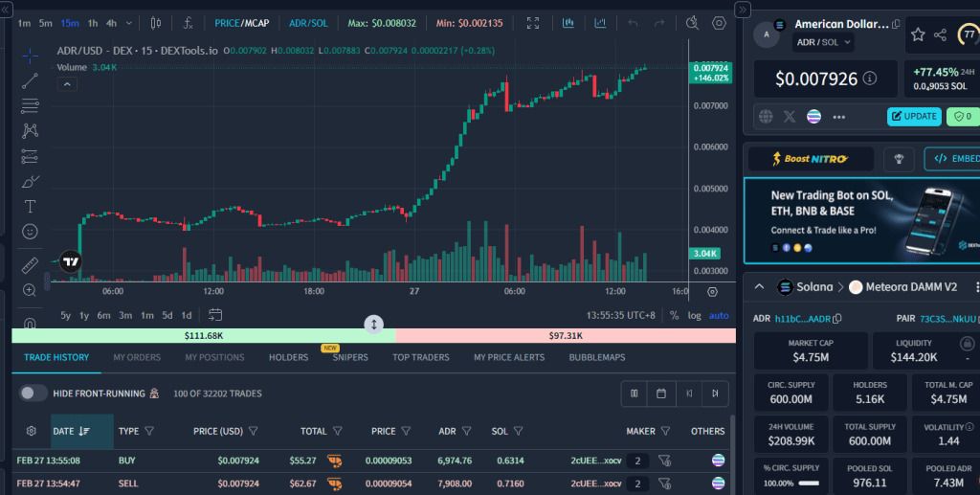980x495 pixels.
Task: Undo the last chart action
Action: pos(634,23)
